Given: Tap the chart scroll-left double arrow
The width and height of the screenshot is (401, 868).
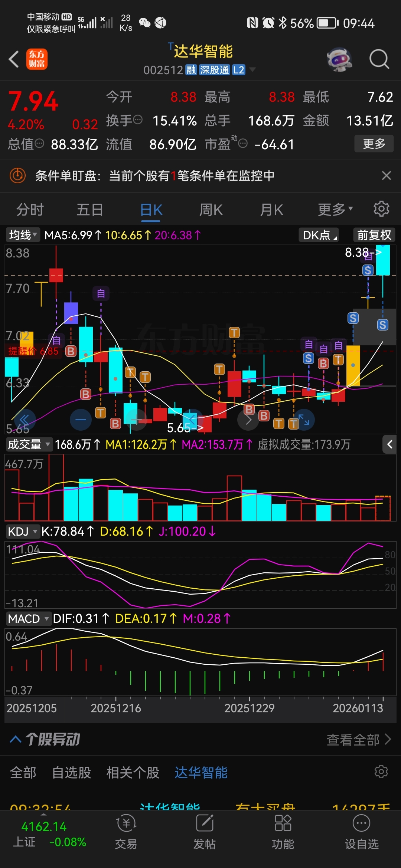Looking at the screenshot, I should click(25, 420).
